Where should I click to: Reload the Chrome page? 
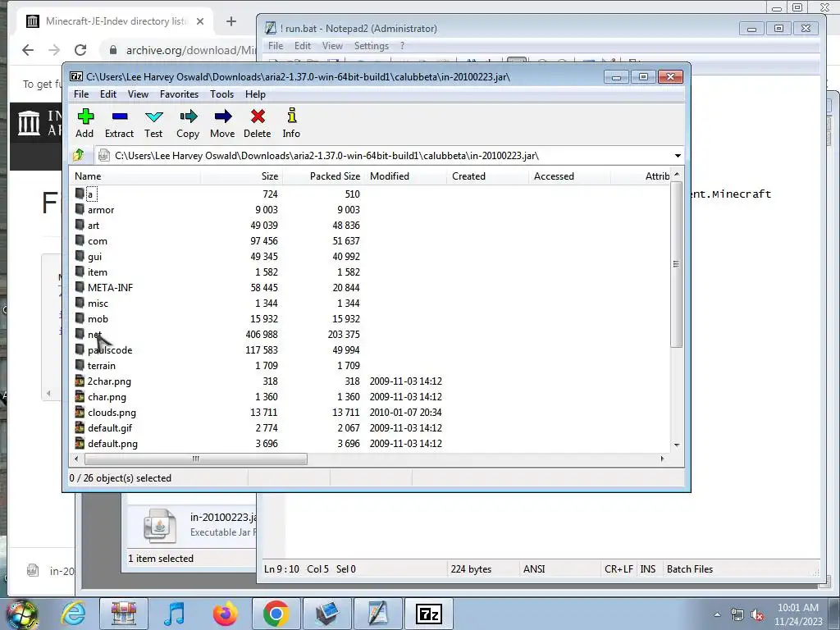(80, 50)
